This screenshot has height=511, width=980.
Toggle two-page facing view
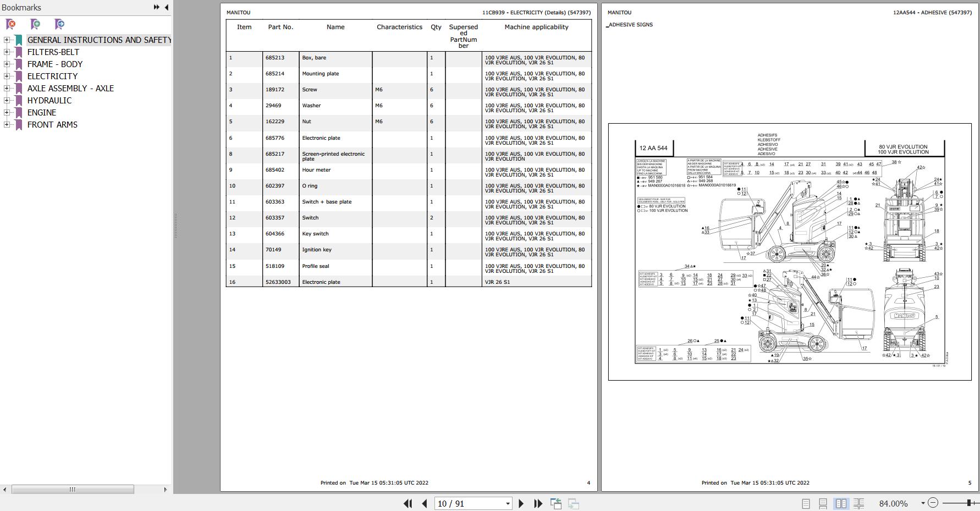841,503
